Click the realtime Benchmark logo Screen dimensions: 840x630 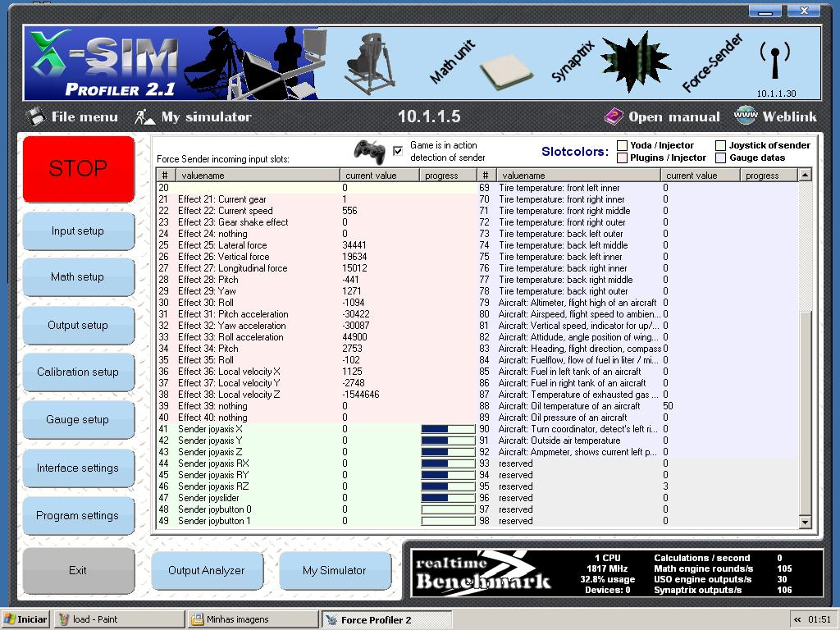tap(484, 573)
